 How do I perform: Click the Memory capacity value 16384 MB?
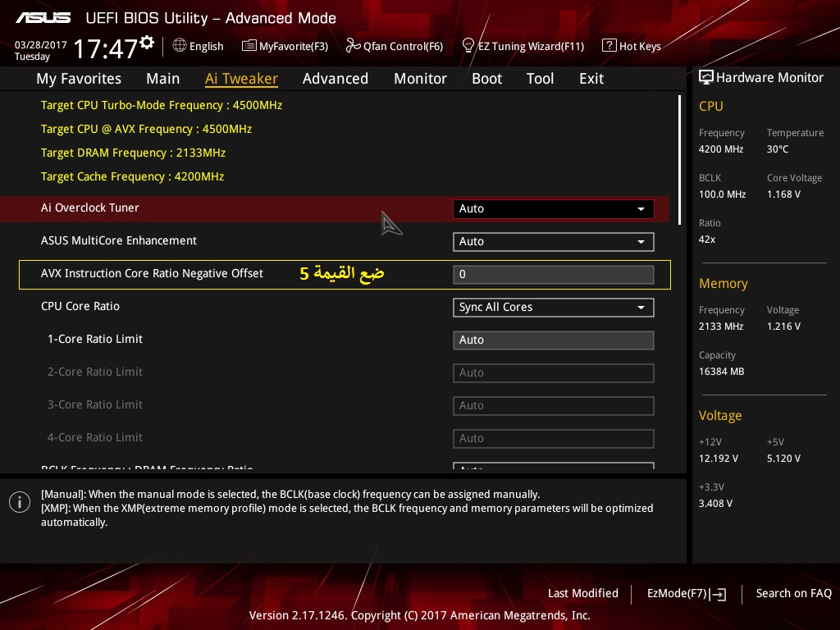[721, 372]
